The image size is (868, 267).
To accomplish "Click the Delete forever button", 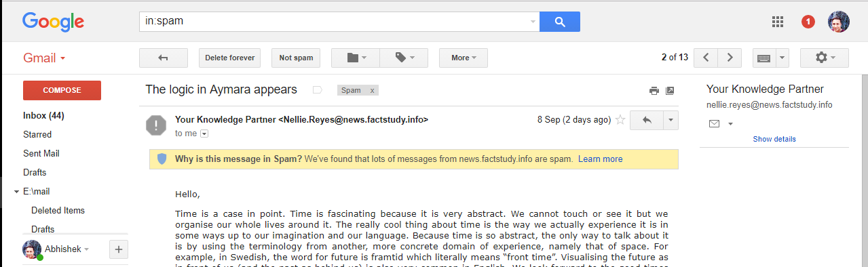I will click(230, 58).
